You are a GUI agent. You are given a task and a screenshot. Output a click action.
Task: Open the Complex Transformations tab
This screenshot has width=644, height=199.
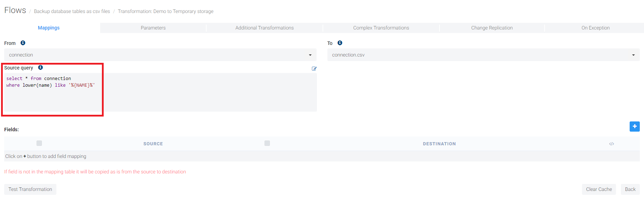coord(381,28)
